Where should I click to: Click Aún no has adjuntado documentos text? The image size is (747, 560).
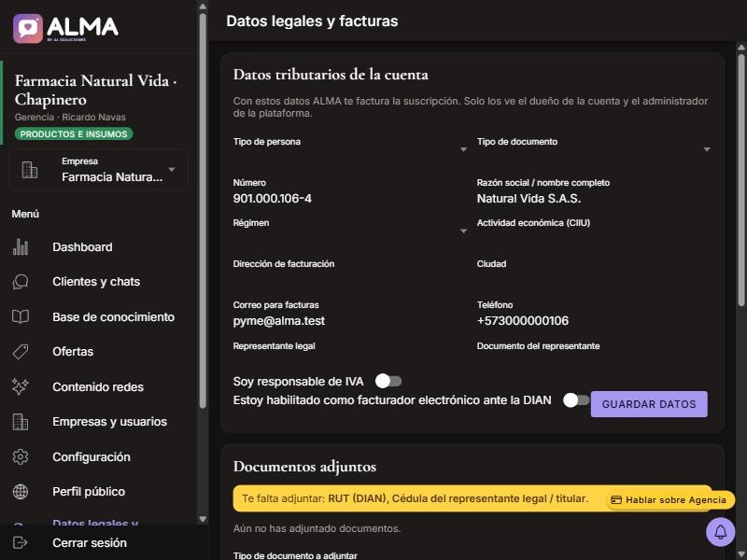(x=317, y=528)
